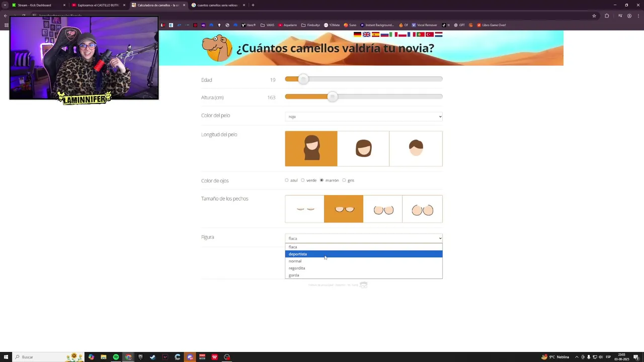This screenshot has height=362, width=644.
Task: Switch site language via the British flag
Action: click(366, 35)
